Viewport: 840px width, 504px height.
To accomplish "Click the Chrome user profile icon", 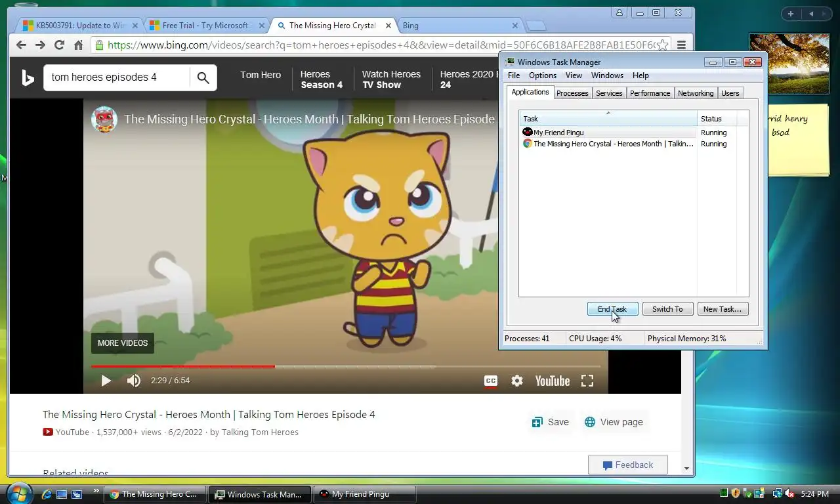I will pyautogui.click(x=619, y=12).
